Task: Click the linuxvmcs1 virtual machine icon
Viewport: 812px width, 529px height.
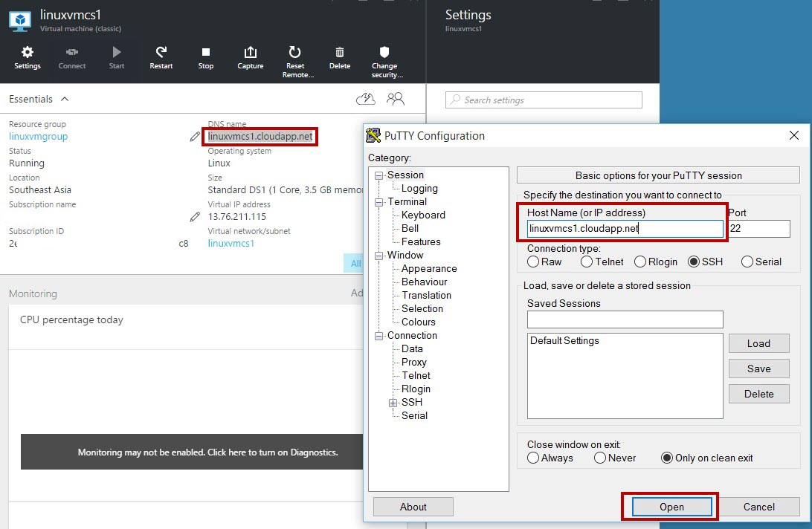Action: click(x=19, y=21)
